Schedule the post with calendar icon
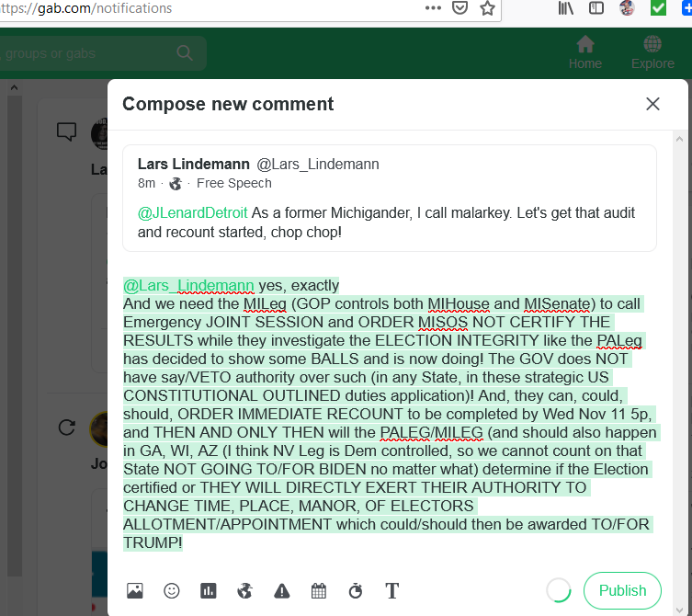692x616 pixels. (x=318, y=591)
